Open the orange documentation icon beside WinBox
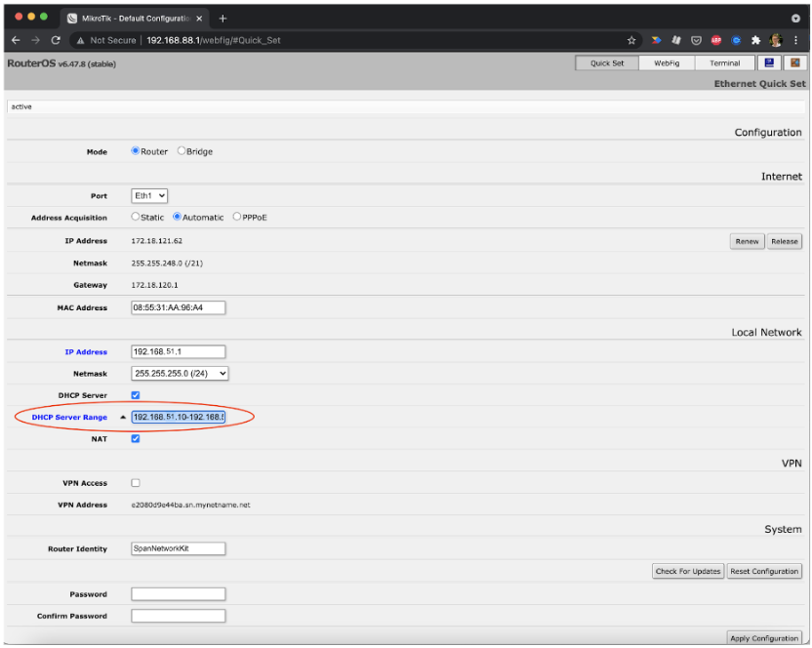Screen dimensions: 812x648 coord(794,61)
